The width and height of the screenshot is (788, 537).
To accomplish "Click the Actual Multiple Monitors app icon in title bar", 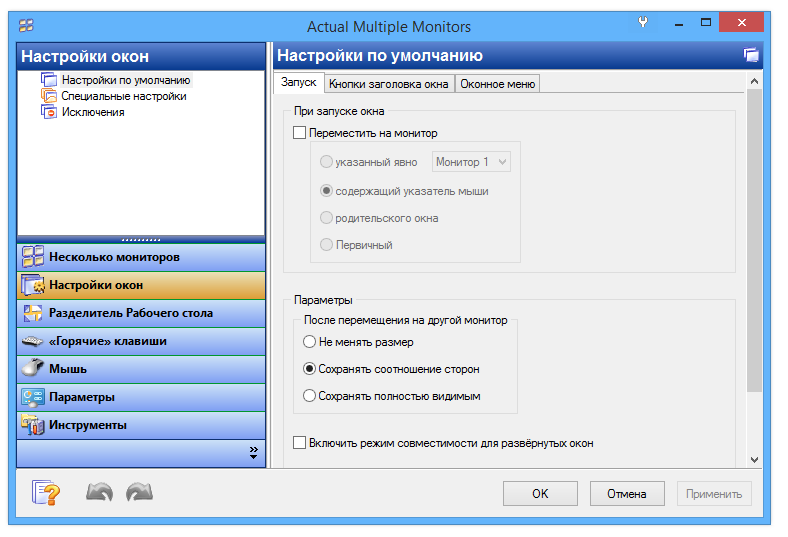I will pyautogui.click(x=26, y=25).
